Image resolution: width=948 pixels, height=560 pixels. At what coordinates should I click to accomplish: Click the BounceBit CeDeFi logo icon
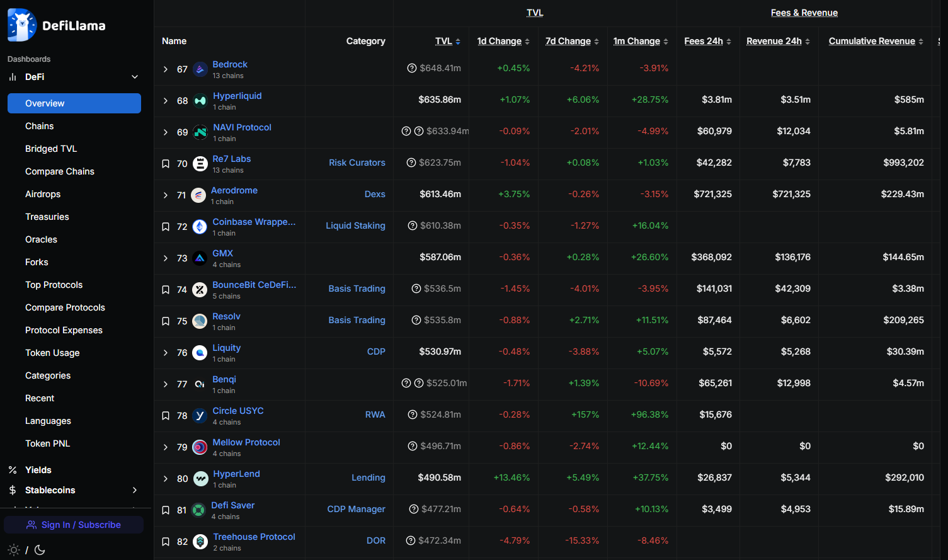(x=200, y=290)
